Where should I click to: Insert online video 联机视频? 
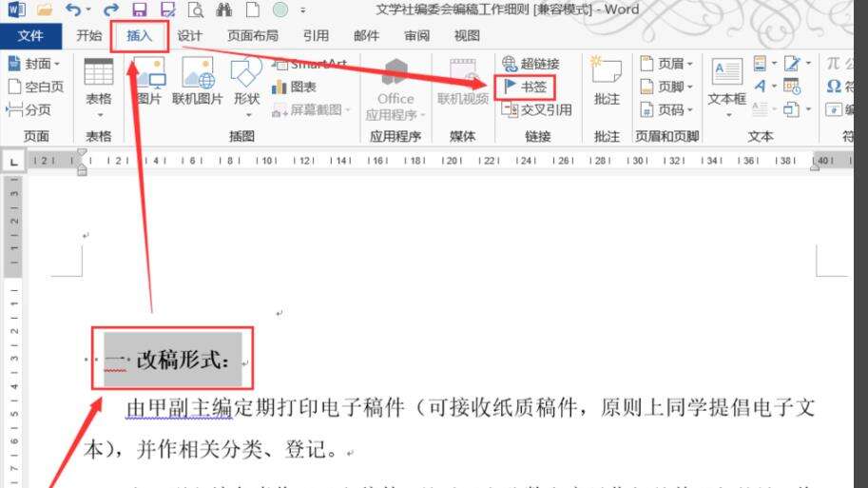(x=463, y=82)
